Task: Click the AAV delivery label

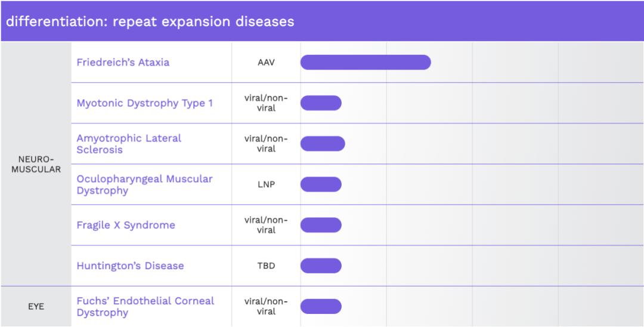Action: click(266, 62)
